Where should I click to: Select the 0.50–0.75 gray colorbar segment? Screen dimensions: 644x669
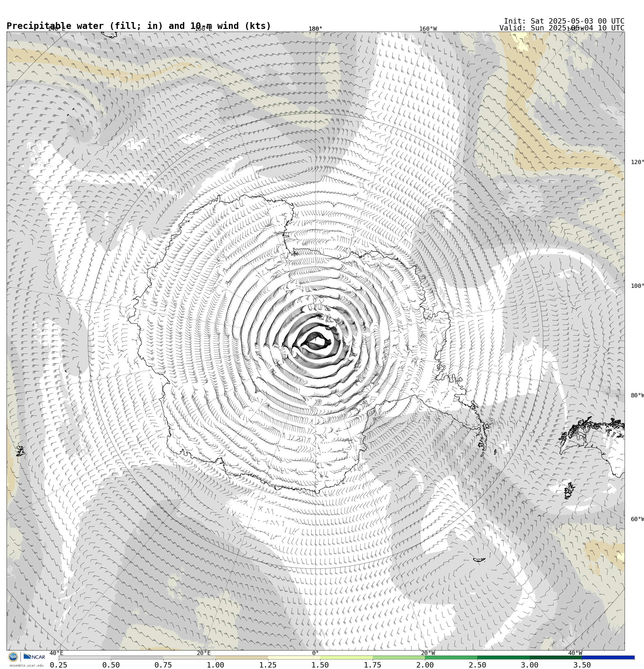tap(137, 657)
